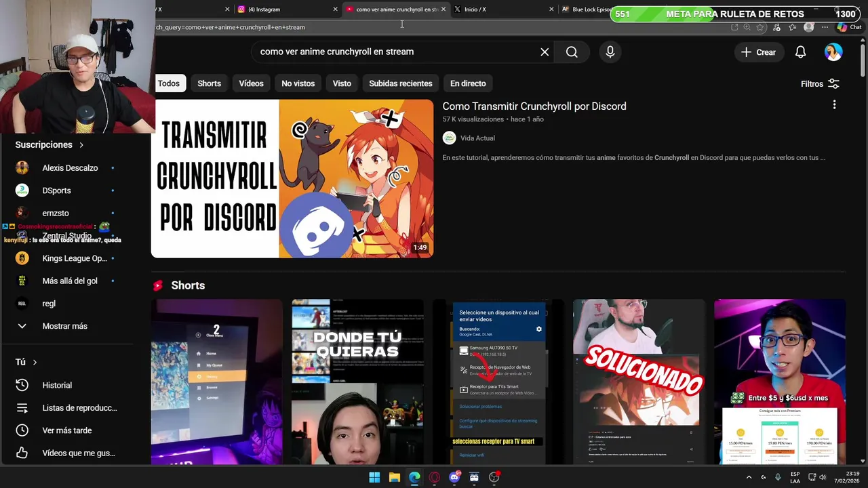Open the Filtros search filters
Viewport: 868px width, 488px height.
(x=820, y=84)
